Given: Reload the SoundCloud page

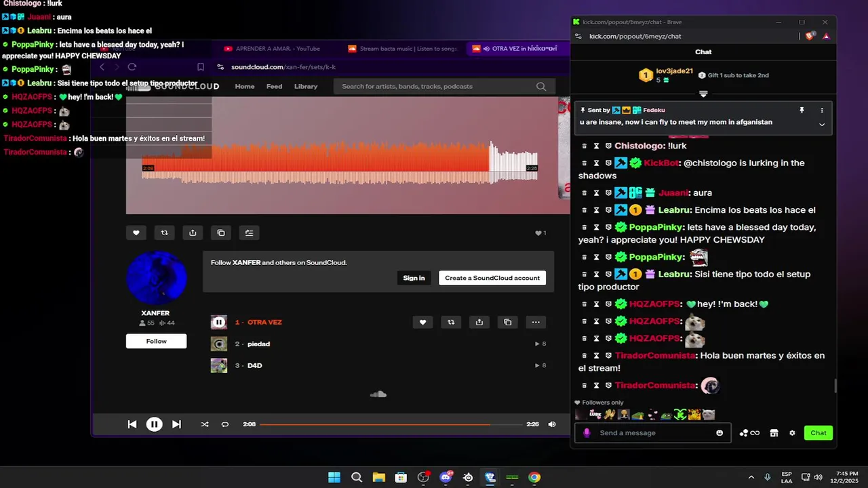Looking at the screenshot, I should 132,66.
